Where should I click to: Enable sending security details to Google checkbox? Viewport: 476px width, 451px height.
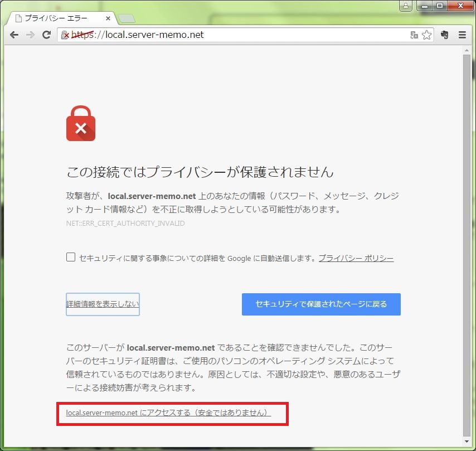coord(71,257)
